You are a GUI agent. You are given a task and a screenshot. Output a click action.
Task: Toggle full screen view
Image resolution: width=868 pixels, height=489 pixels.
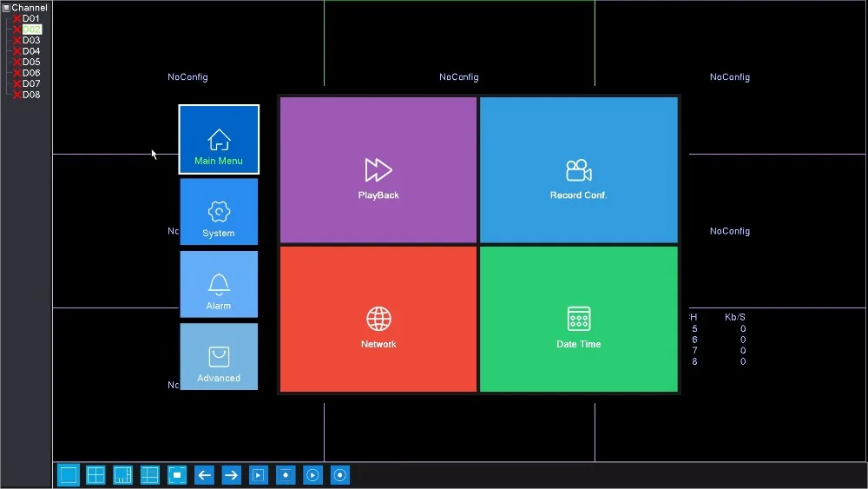(177, 475)
